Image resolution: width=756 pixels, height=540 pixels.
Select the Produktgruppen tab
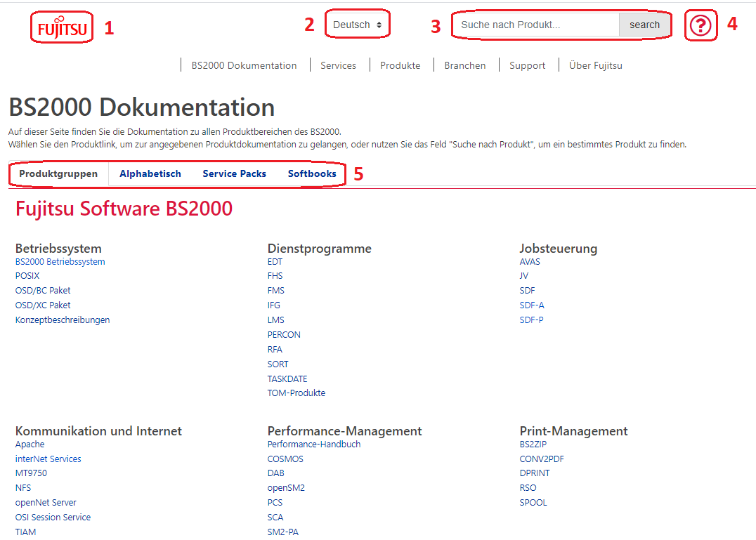(58, 173)
